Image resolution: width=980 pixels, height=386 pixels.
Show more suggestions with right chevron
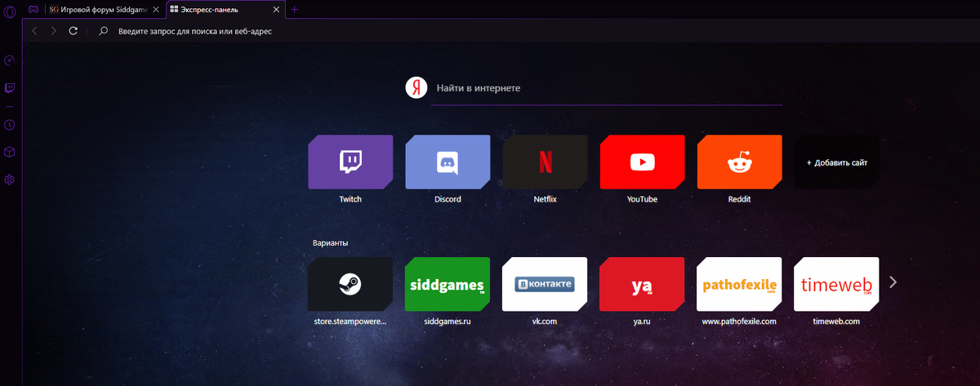tap(893, 282)
